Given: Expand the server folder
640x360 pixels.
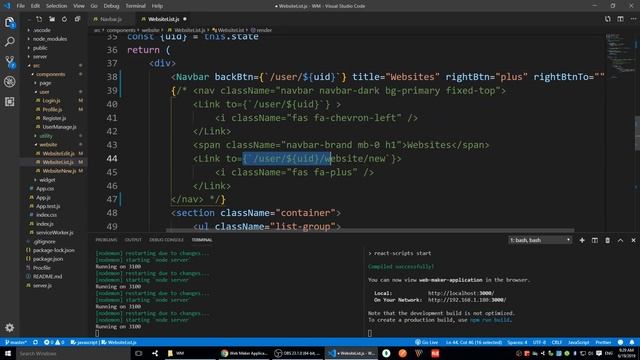Looking at the screenshot, I should pyautogui.click(x=40, y=57).
